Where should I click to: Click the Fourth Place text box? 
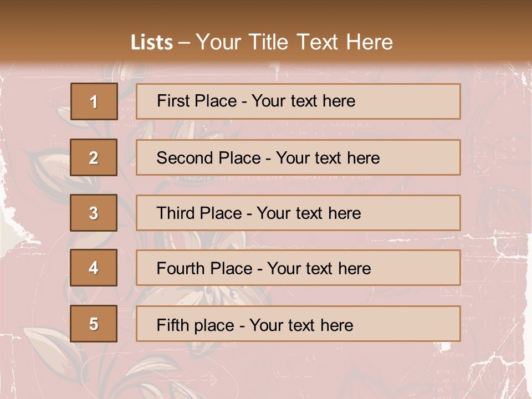pos(298,268)
